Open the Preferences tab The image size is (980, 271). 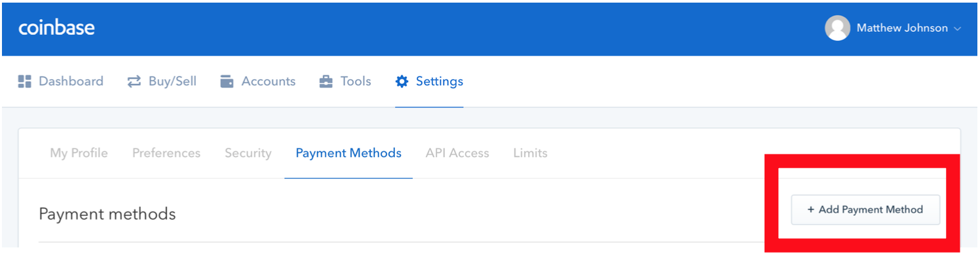point(166,153)
